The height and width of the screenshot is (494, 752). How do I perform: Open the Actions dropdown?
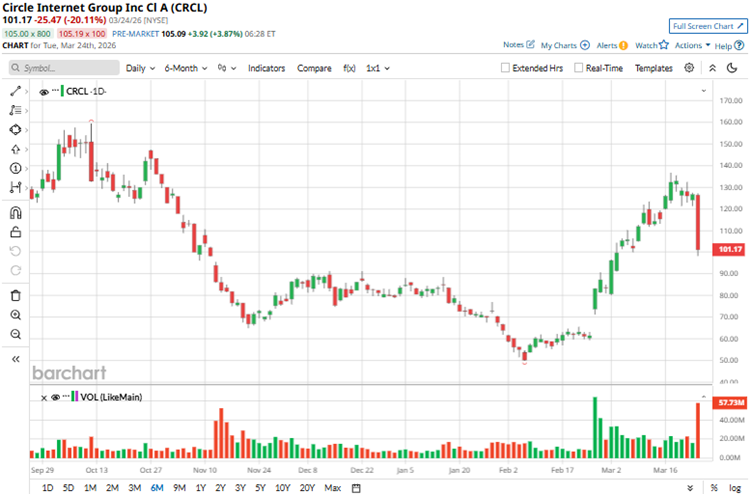693,45
